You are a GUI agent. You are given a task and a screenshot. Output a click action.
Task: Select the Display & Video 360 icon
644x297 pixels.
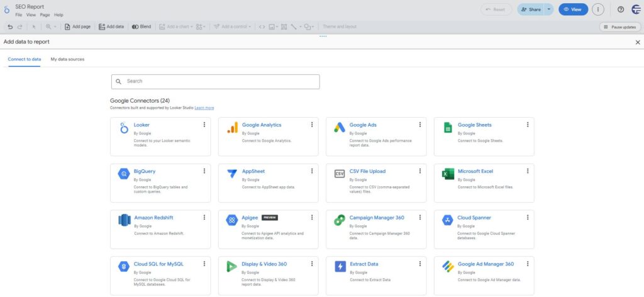pyautogui.click(x=231, y=267)
